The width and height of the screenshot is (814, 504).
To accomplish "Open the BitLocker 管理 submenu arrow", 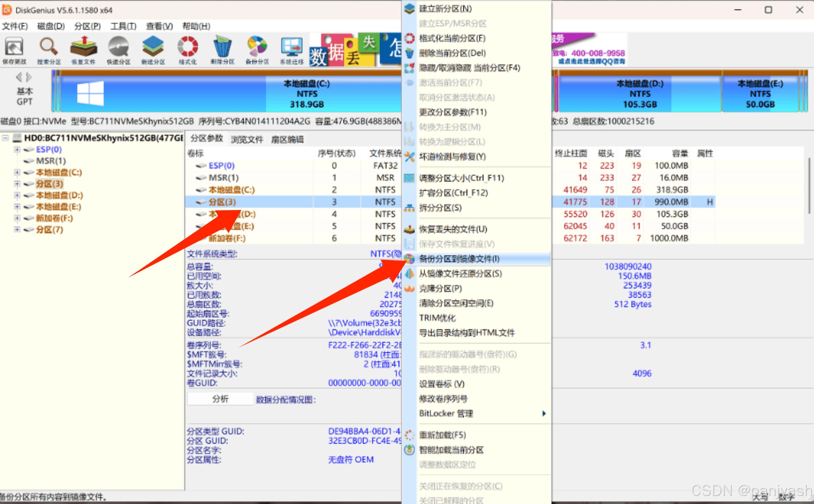I will pyautogui.click(x=544, y=414).
